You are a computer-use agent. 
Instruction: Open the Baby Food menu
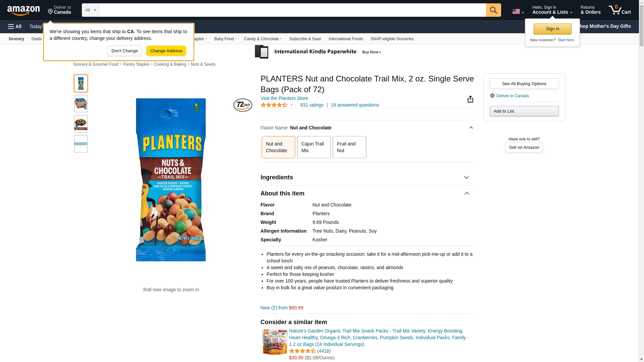tap(225, 39)
